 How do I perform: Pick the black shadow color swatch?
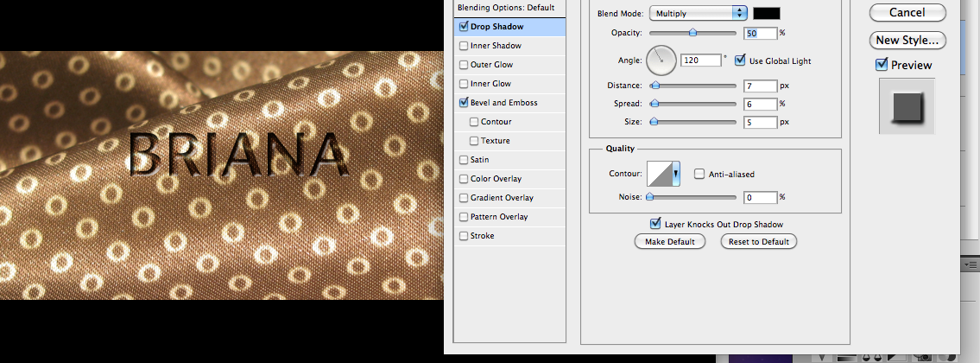[x=767, y=13]
